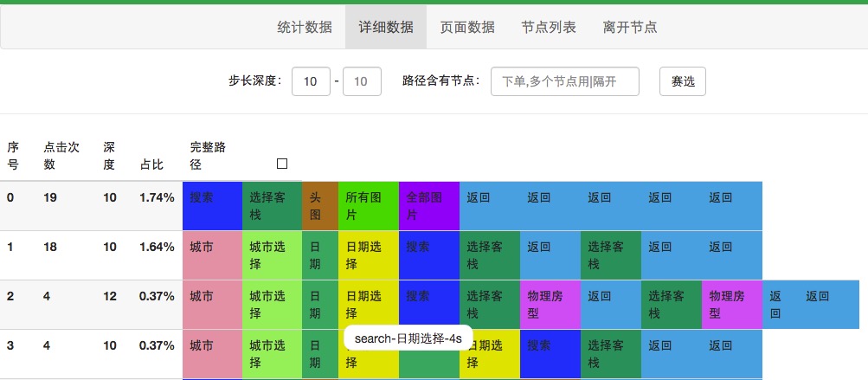Click the yellow 日期选择 node in row 2

pyautogui.click(x=369, y=305)
